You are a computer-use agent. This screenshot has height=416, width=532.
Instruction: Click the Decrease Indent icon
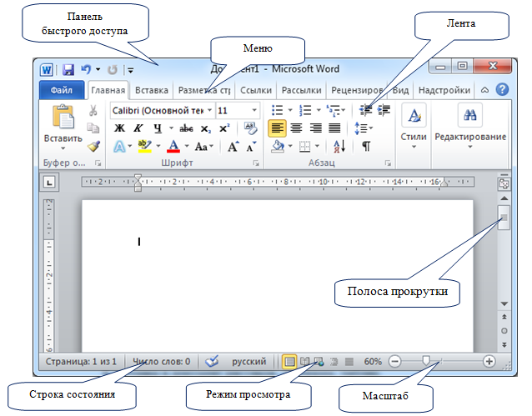365,110
